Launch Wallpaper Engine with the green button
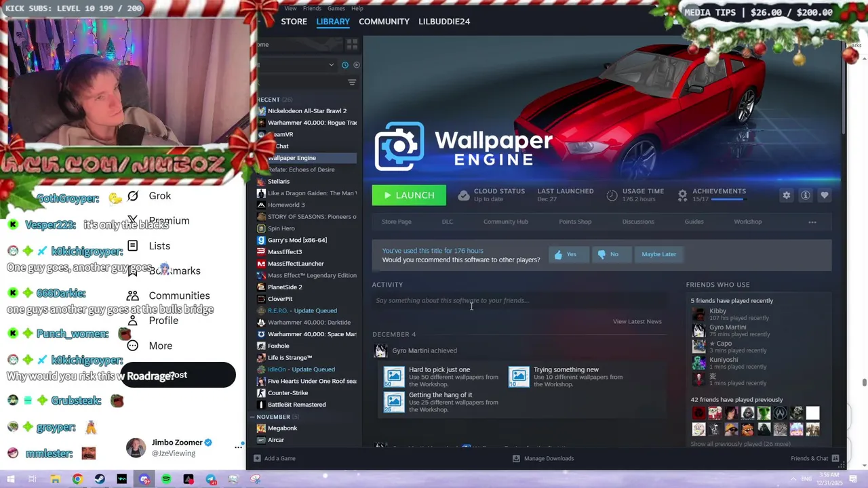The width and height of the screenshot is (868, 488). [x=409, y=195]
